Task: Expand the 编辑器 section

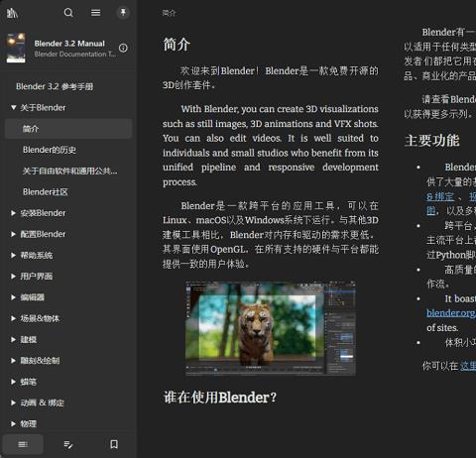Action: pos(13,297)
